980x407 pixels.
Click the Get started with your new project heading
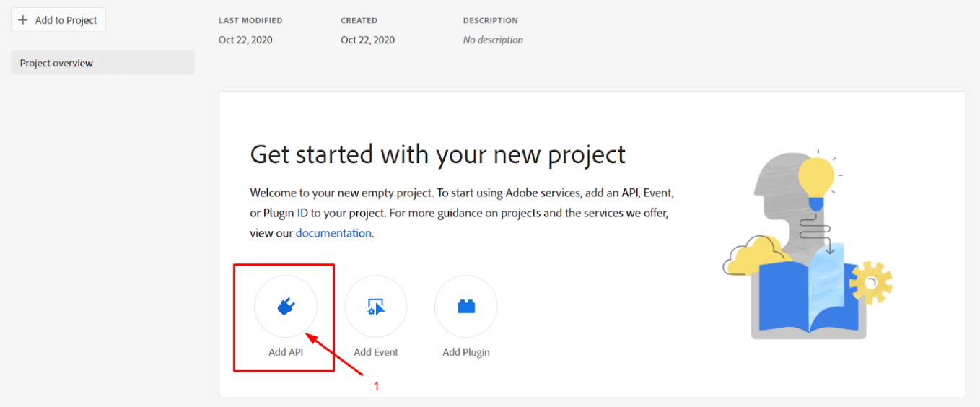pos(438,154)
